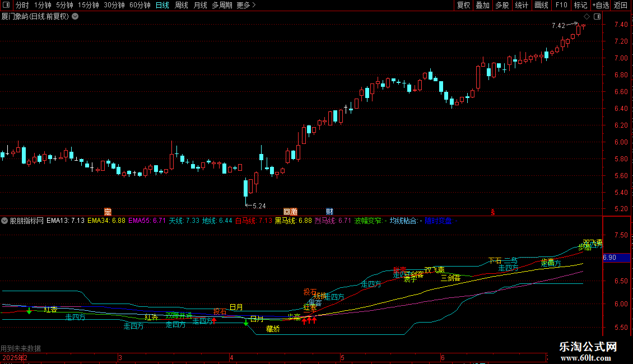Click the 藏娇 signal label in indicator

click(273, 329)
